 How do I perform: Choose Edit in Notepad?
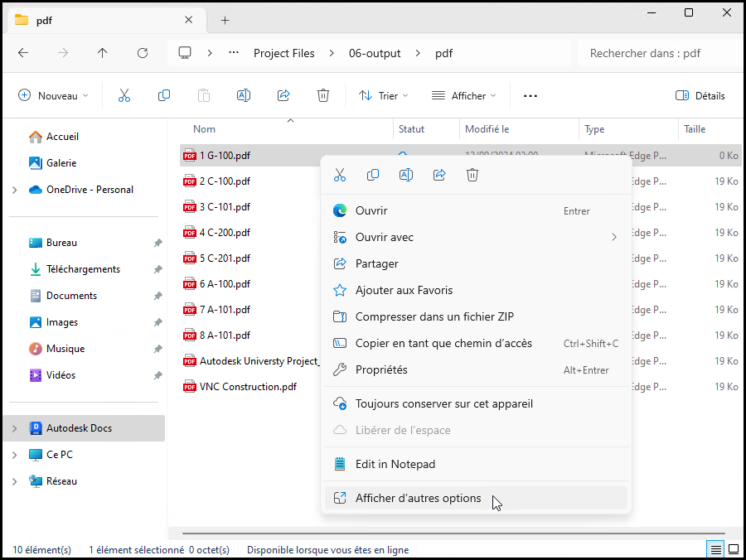[x=476, y=464]
